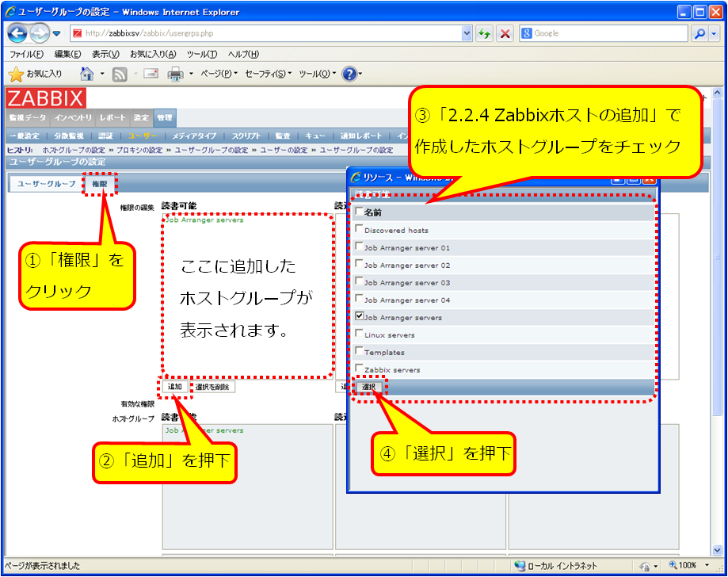Check the Zabbix servers checkbox
Viewport: 728px width, 577px height.
359,368
